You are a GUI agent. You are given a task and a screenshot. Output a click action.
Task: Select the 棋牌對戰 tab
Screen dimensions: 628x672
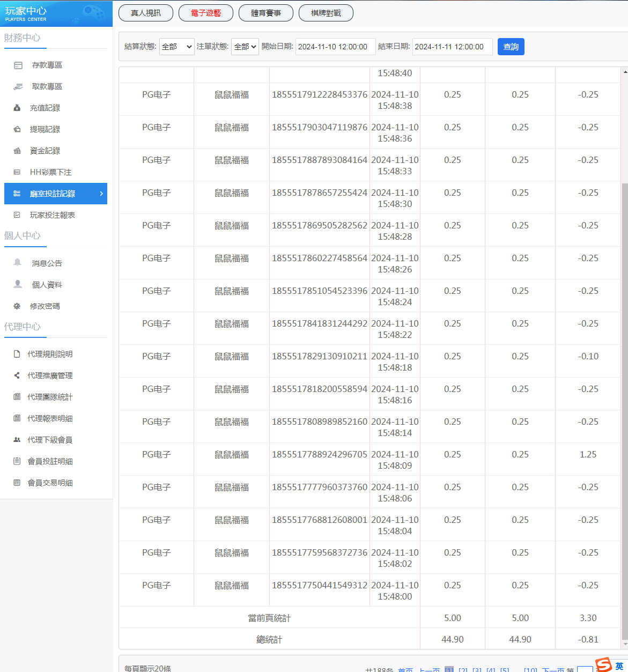(x=326, y=13)
